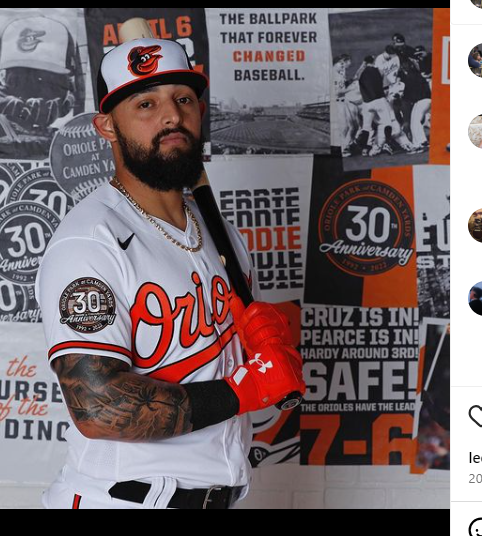The height and width of the screenshot is (536, 482).
Task: Open the light beige commenter avatar
Action: tap(475, 131)
